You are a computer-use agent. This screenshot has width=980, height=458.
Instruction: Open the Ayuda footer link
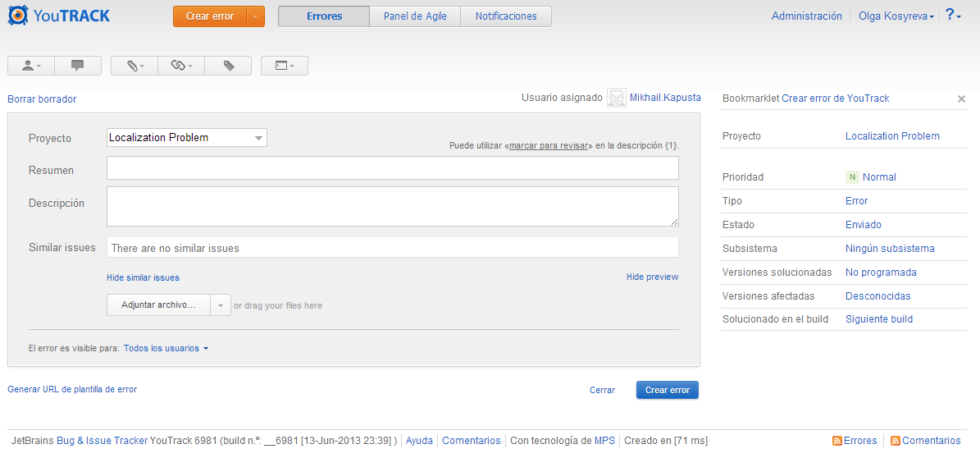point(419,441)
